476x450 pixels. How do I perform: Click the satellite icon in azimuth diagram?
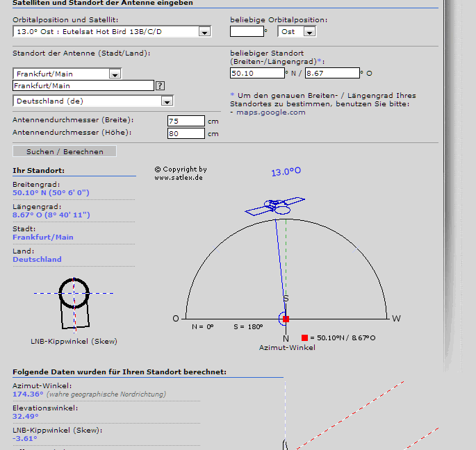(275, 206)
